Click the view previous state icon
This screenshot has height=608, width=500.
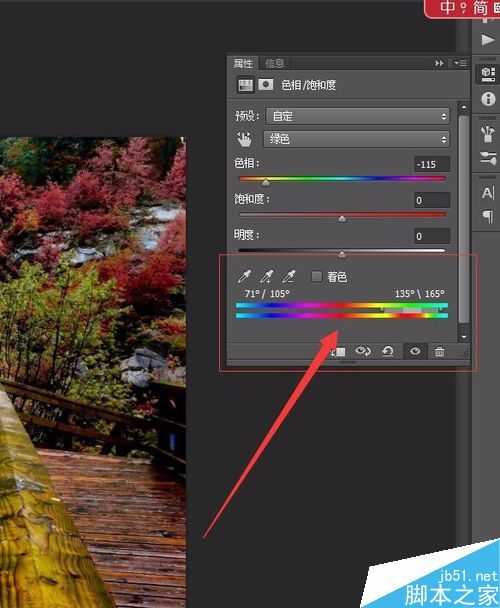363,351
